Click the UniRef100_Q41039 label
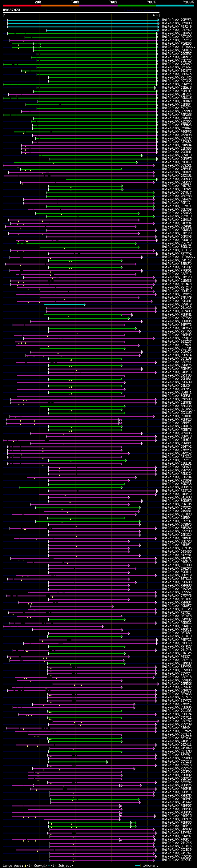This screenshot has width=197, height=868. tap(177, 308)
